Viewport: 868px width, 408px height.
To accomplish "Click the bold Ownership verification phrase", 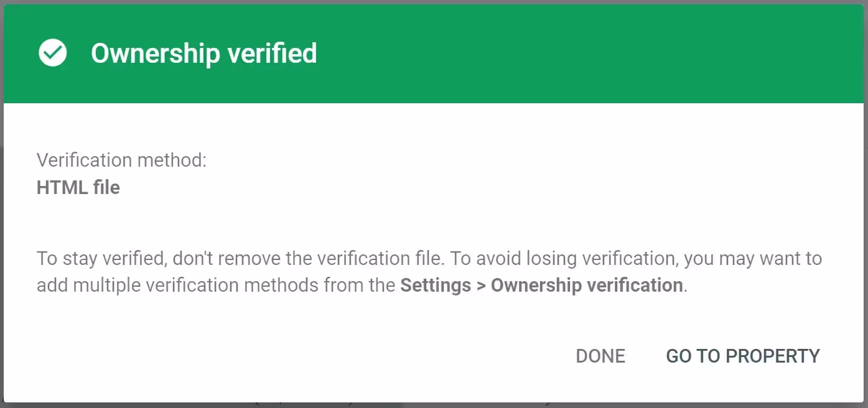I will coord(587,285).
